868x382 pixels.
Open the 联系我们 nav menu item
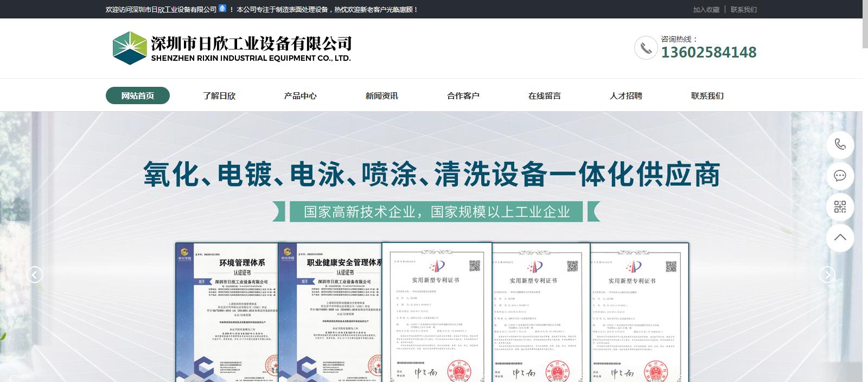(707, 95)
